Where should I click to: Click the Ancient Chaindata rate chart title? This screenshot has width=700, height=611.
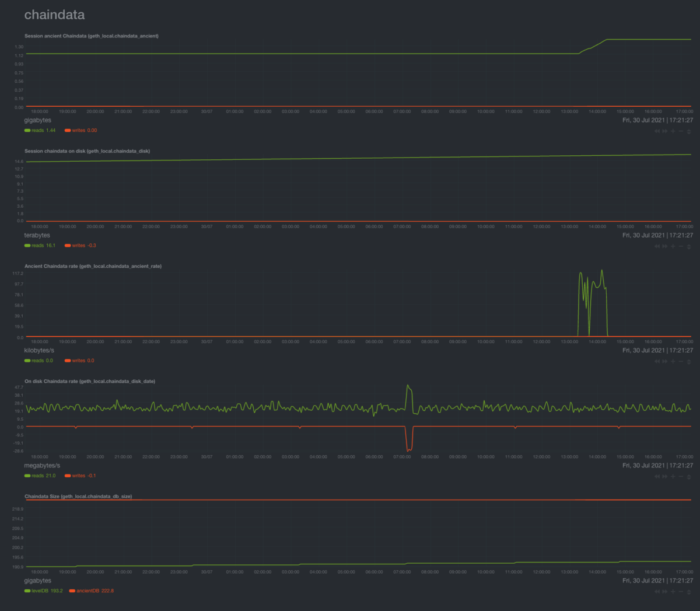tap(93, 266)
